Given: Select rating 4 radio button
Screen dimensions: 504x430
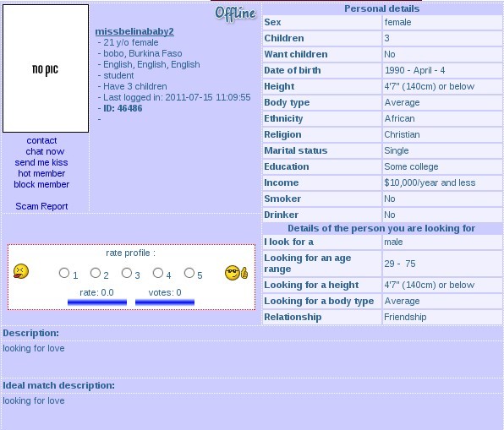Looking at the screenshot, I should pos(158,273).
